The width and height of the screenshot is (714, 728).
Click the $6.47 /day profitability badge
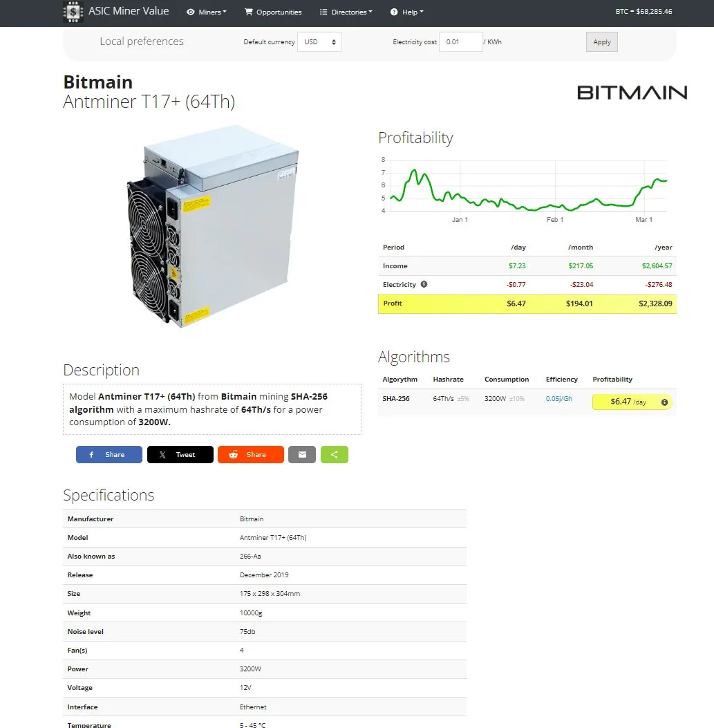(x=632, y=402)
